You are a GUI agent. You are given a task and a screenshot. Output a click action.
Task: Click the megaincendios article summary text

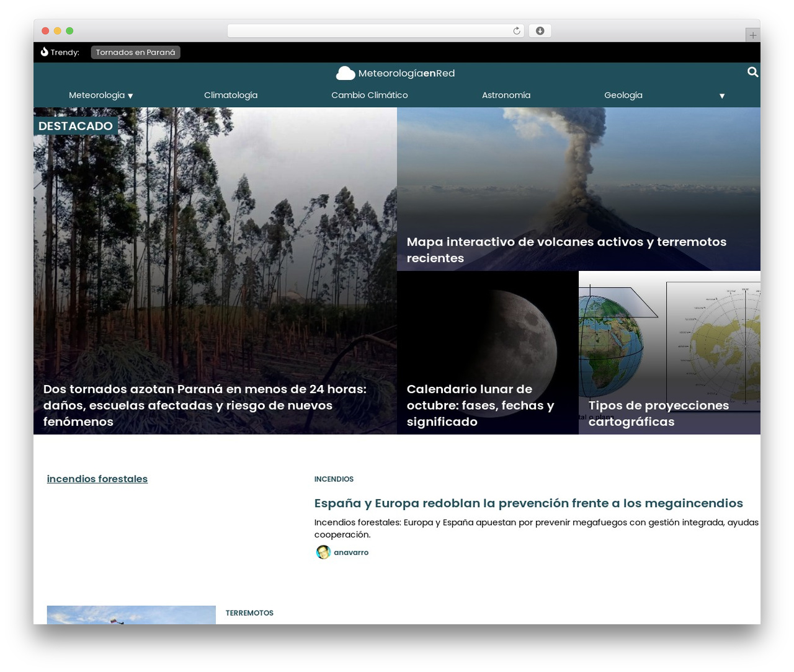pyautogui.click(x=537, y=528)
